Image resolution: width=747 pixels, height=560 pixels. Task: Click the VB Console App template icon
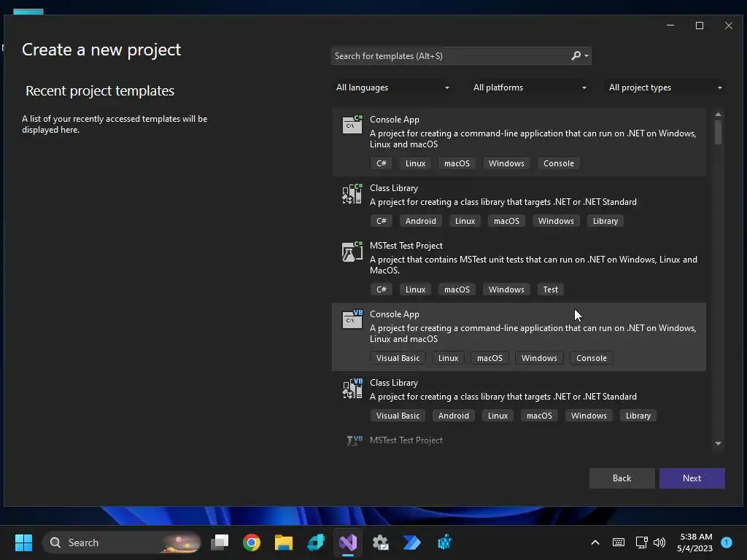pos(352,319)
